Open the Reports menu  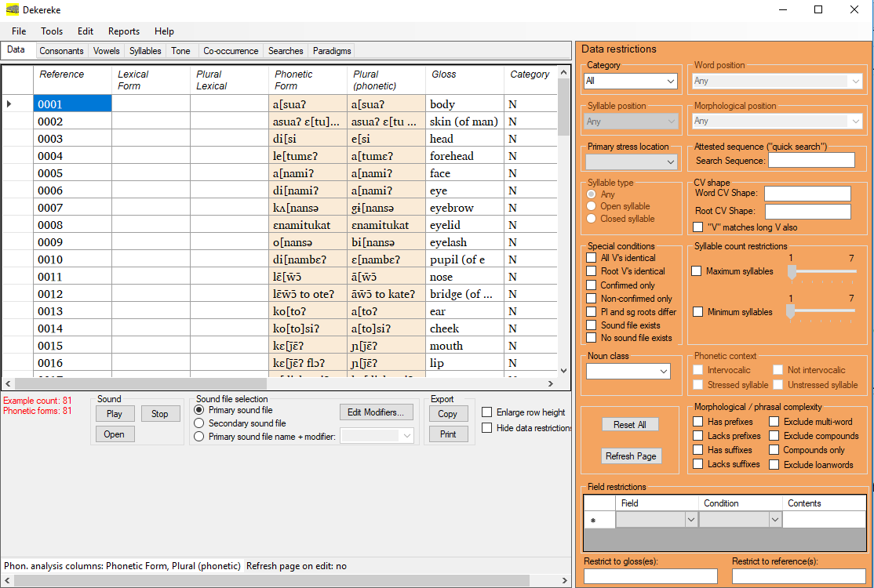pyautogui.click(x=124, y=31)
